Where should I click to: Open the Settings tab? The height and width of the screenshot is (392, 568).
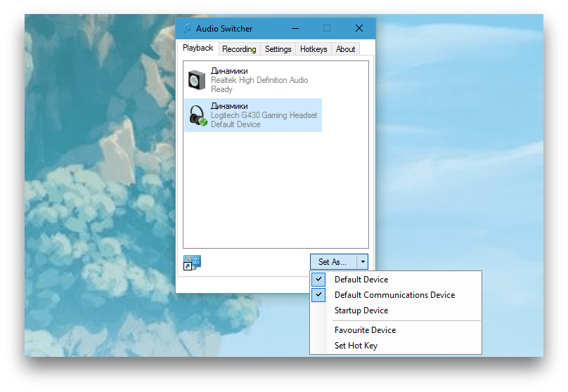(x=278, y=49)
